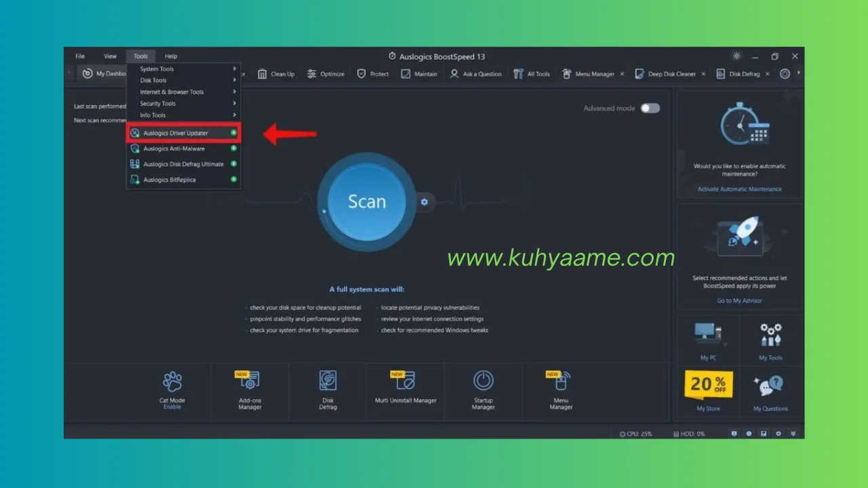The height and width of the screenshot is (488, 868).
Task: Open Disk Defrag shortcut at bottom
Action: point(328,391)
